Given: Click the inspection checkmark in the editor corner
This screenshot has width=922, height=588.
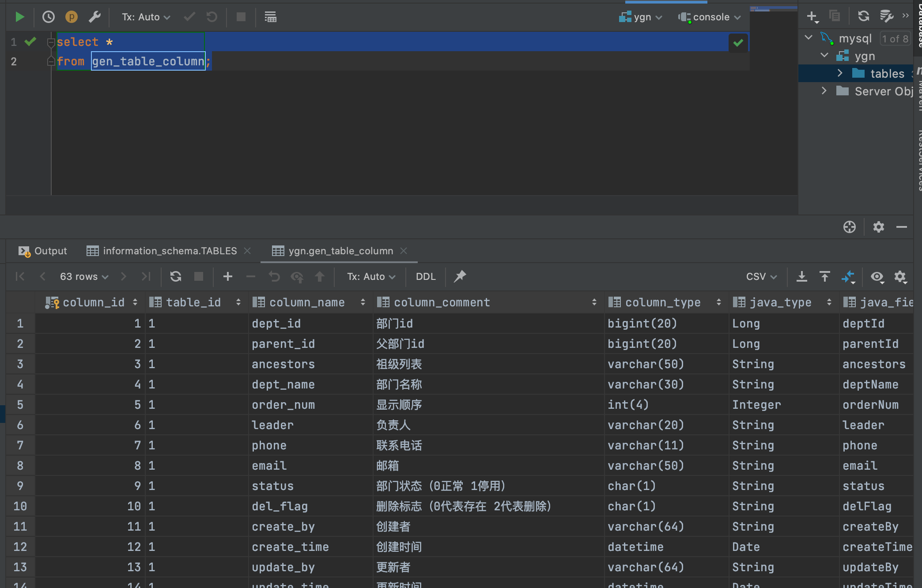Looking at the screenshot, I should click(x=738, y=43).
